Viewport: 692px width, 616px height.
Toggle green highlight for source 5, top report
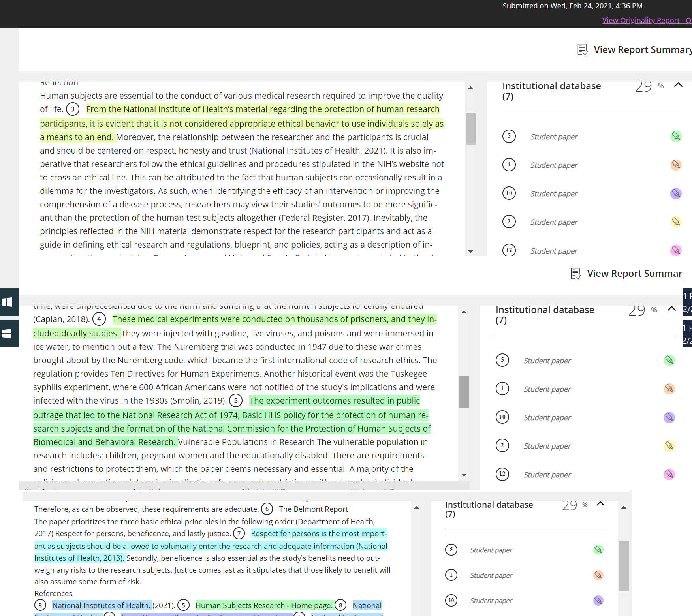pos(676,137)
